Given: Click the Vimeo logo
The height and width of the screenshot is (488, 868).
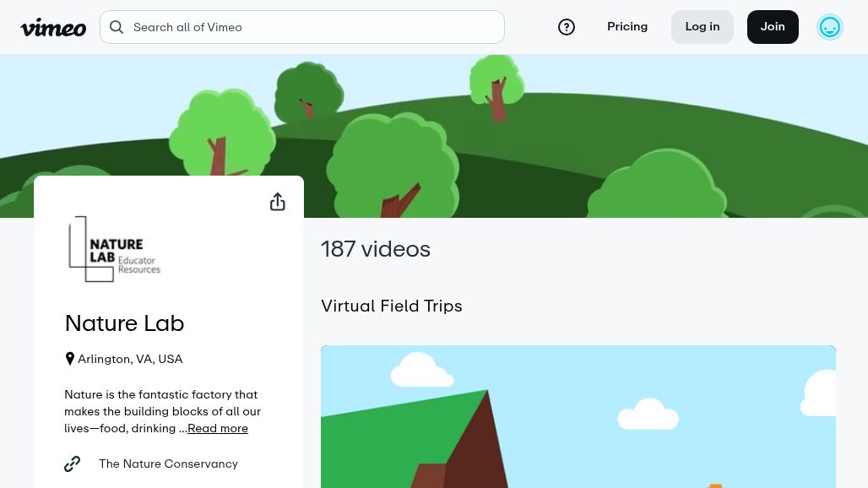Looking at the screenshot, I should [53, 27].
